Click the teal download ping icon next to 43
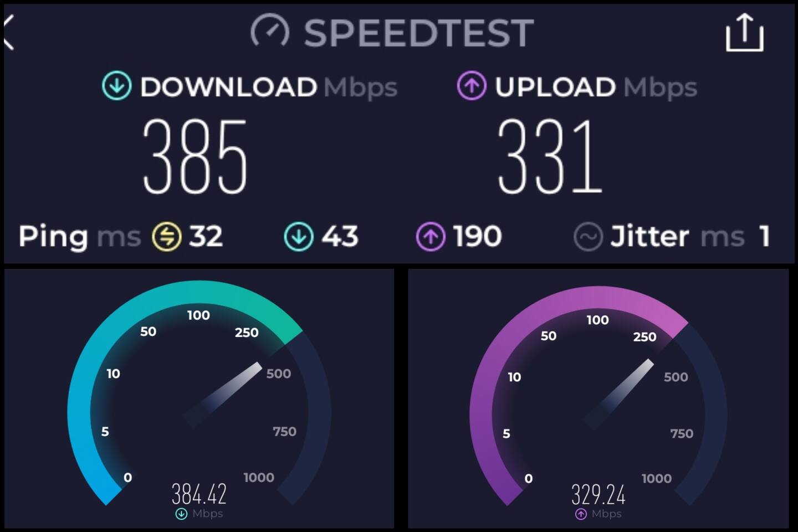 point(299,237)
